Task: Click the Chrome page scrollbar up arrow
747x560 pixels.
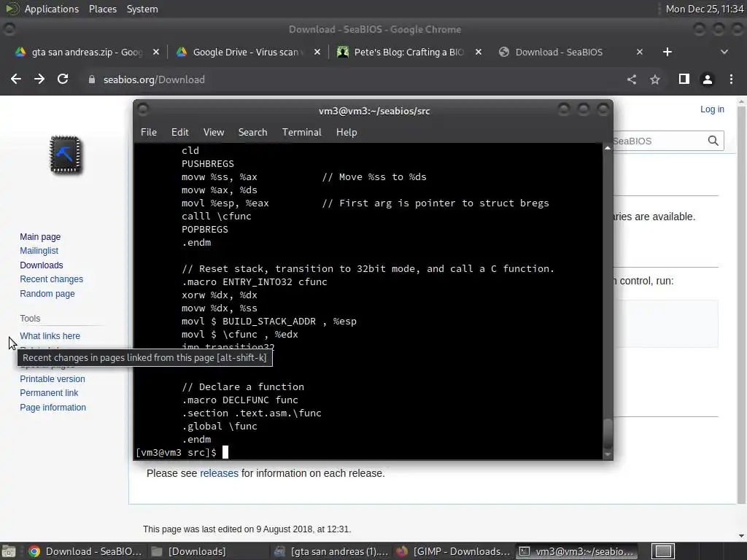Action: [x=741, y=101]
